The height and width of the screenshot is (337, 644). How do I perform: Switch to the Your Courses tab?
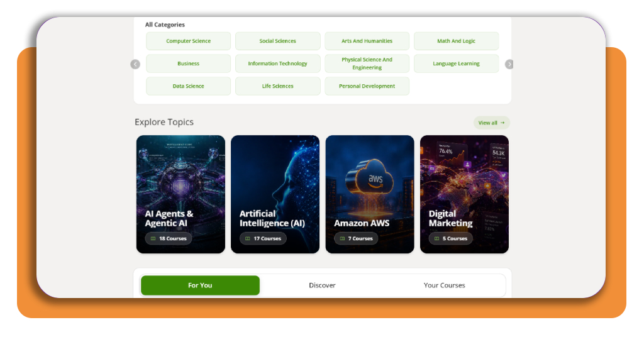[445, 285]
